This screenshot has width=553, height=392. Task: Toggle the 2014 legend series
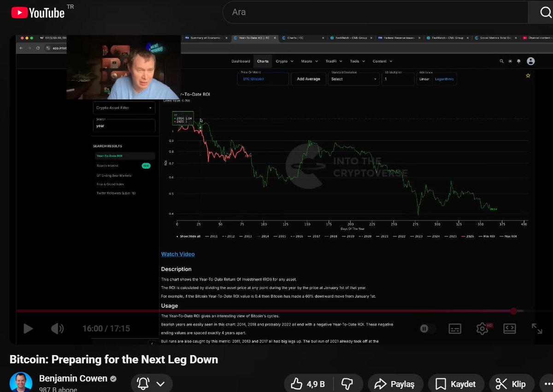(x=262, y=236)
